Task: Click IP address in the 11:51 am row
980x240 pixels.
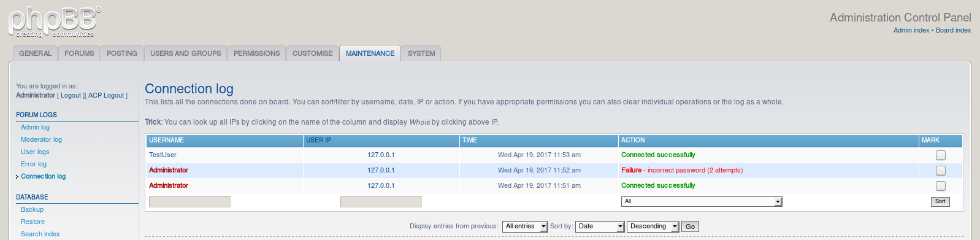Action: pos(381,185)
